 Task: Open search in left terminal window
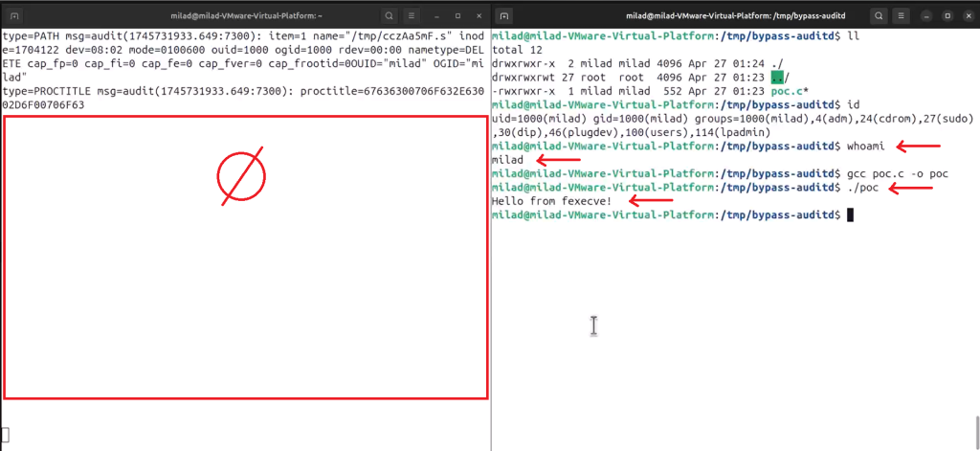tap(390, 15)
